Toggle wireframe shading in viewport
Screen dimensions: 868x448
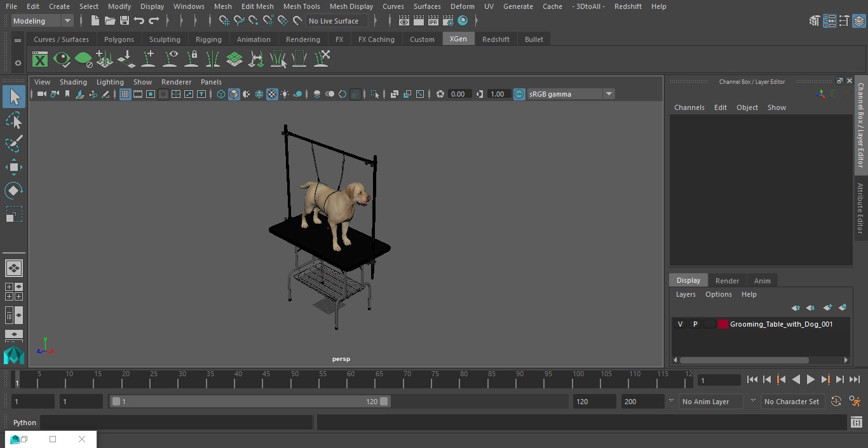[x=220, y=94]
